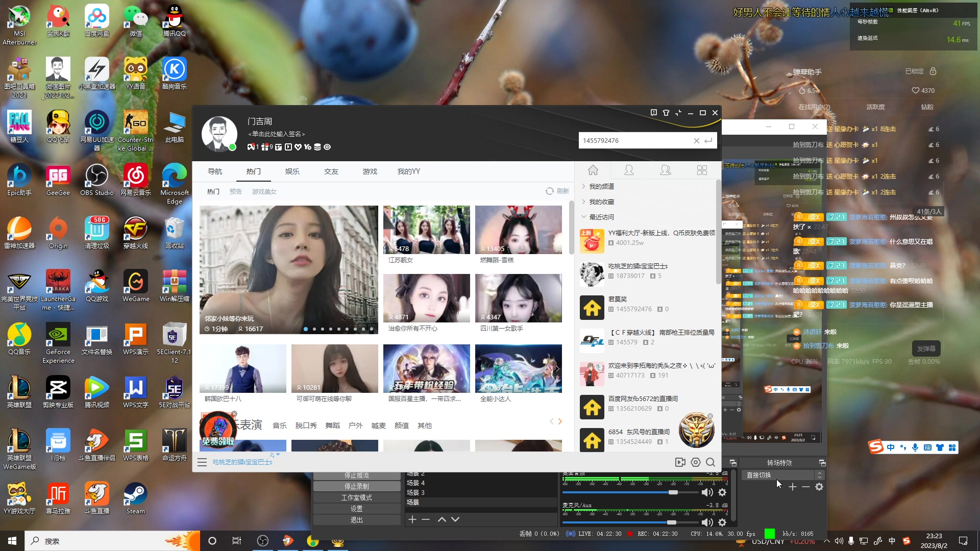Click the Y-coin icon in the YY profile toolbar
The image size is (980, 551).
click(x=307, y=147)
